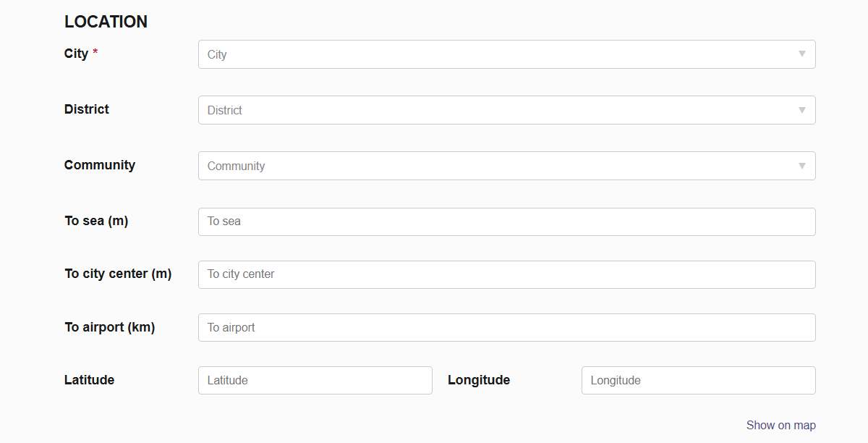Focus the Longitude input field
The image size is (868, 443).
point(698,380)
